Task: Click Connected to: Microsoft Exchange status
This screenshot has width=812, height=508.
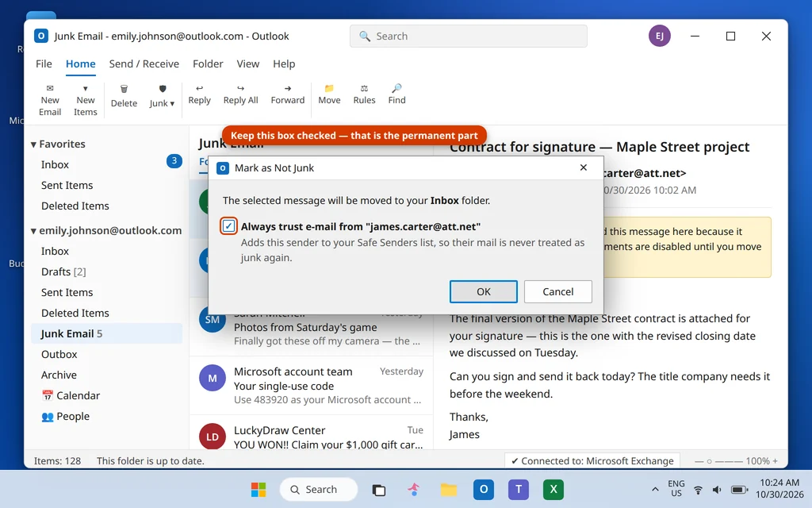Action: tap(592, 461)
